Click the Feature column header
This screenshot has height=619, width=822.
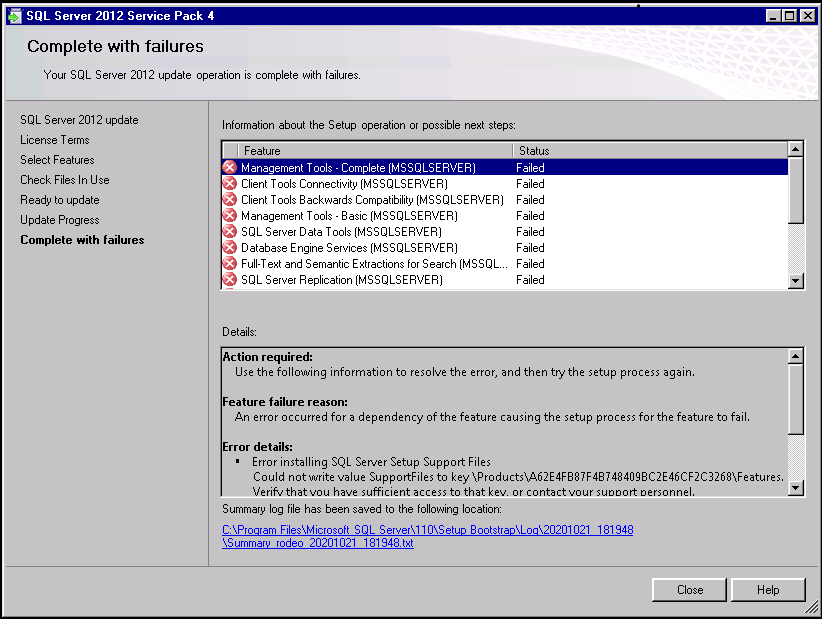[375, 151]
